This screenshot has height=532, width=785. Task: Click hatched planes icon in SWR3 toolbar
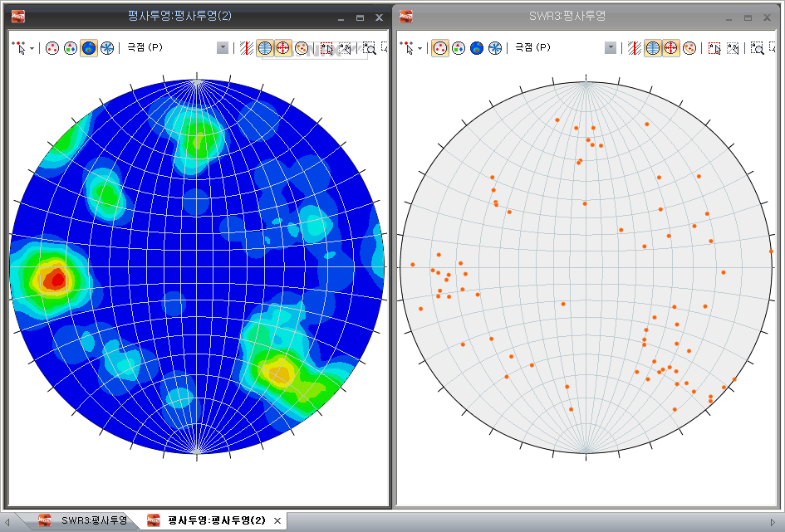[635, 48]
